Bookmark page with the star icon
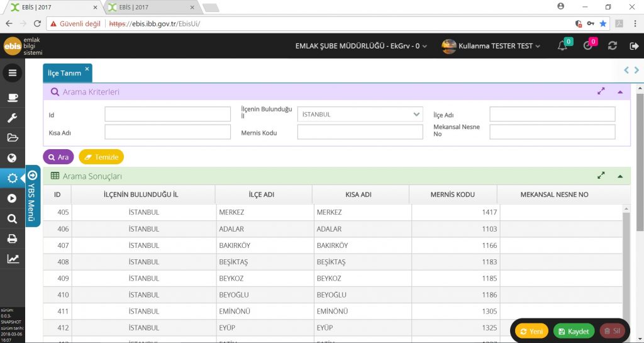Viewport: 644px width, 343px height. pos(603,23)
